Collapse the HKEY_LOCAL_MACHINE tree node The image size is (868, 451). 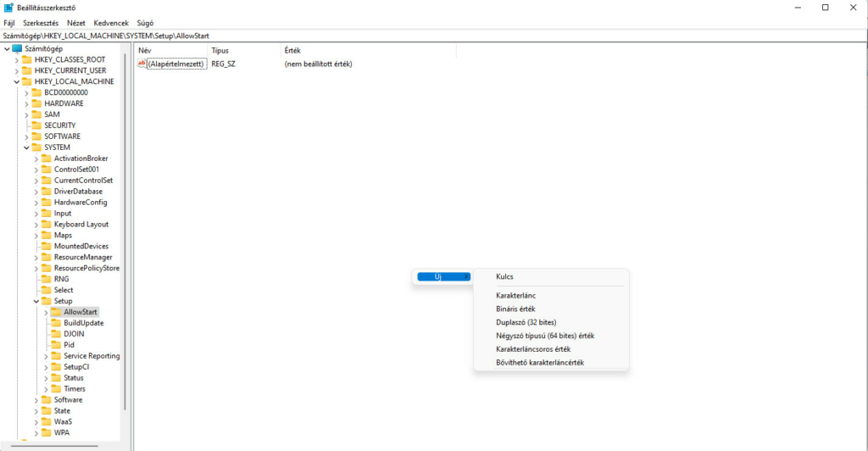point(16,82)
